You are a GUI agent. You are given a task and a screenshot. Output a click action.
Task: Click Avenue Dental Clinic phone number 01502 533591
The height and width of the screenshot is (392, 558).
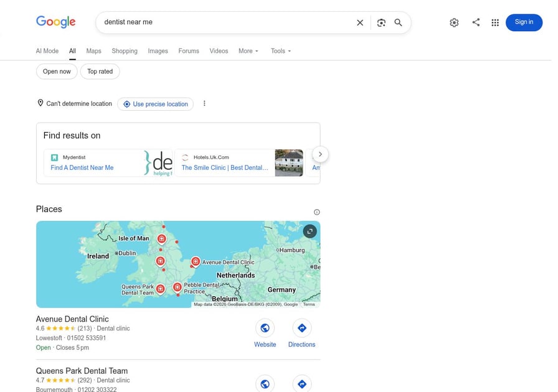point(87,338)
